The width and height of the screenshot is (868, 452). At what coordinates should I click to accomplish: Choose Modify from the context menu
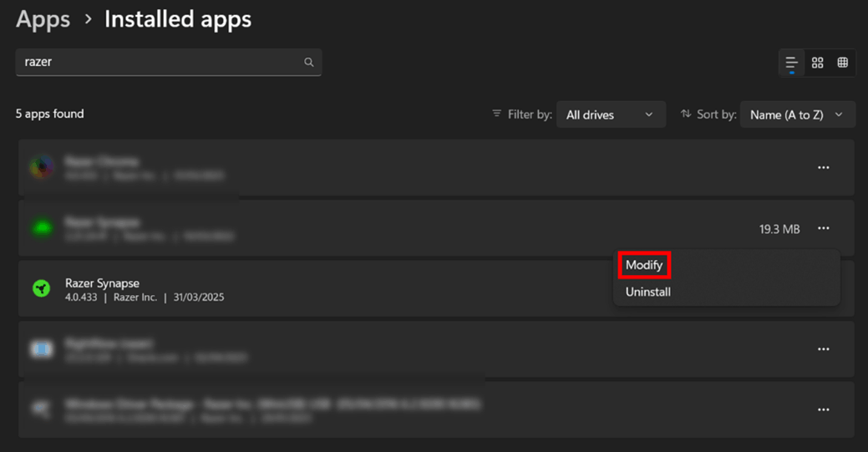point(644,265)
